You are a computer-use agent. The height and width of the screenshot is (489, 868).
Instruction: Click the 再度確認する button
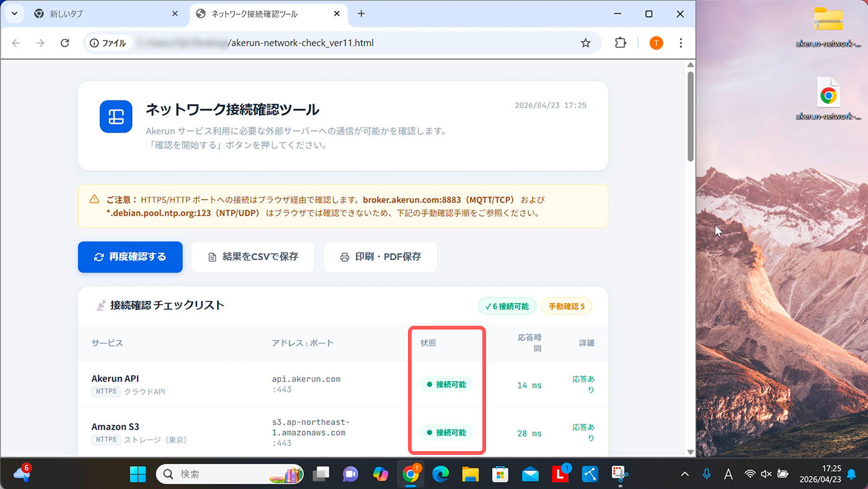coord(130,257)
